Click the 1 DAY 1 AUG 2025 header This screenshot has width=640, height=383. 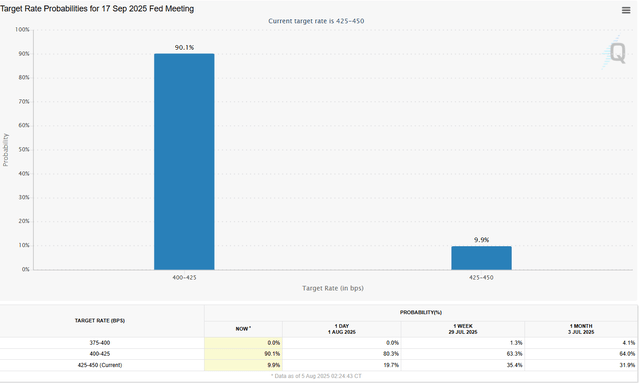point(342,329)
